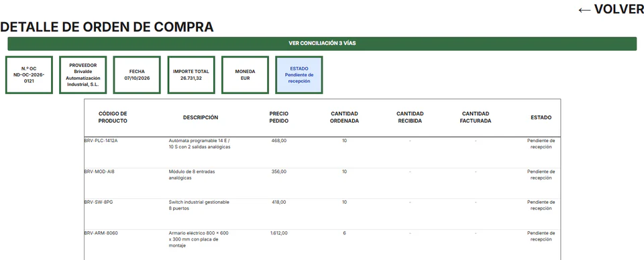The image size is (644, 260).
Task: Click status Pendiente de recepción in BRV-MOD-AI8 row
Action: click(x=541, y=175)
